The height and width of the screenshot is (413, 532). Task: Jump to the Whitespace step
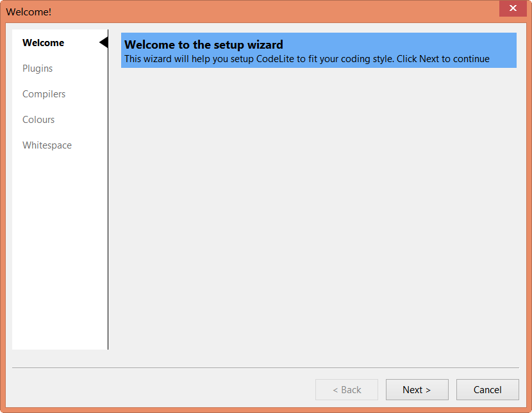click(x=47, y=145)
